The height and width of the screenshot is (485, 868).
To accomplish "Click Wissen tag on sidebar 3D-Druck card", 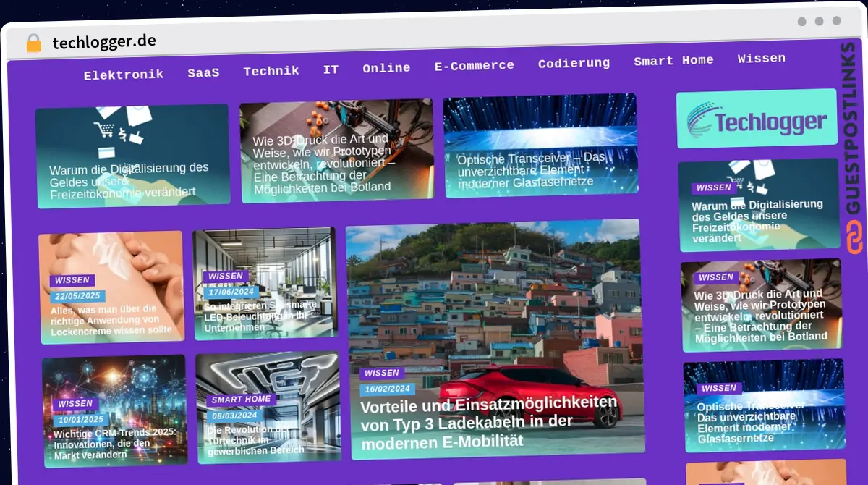I will (716, 277).
